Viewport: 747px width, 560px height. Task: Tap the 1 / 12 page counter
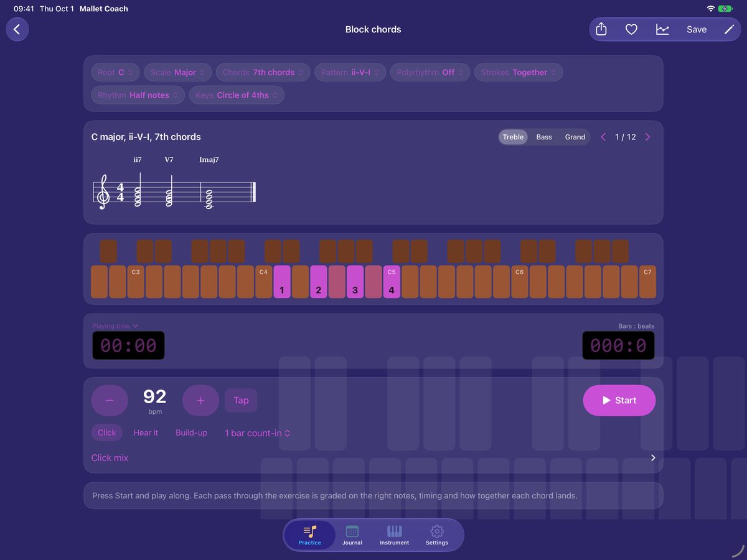626,137
